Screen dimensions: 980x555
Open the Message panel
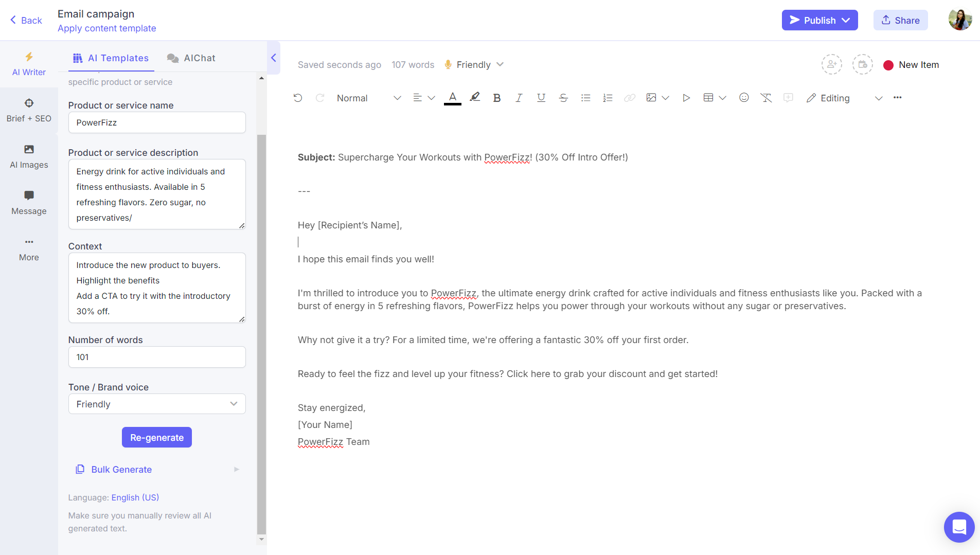[x=29, y=202]
